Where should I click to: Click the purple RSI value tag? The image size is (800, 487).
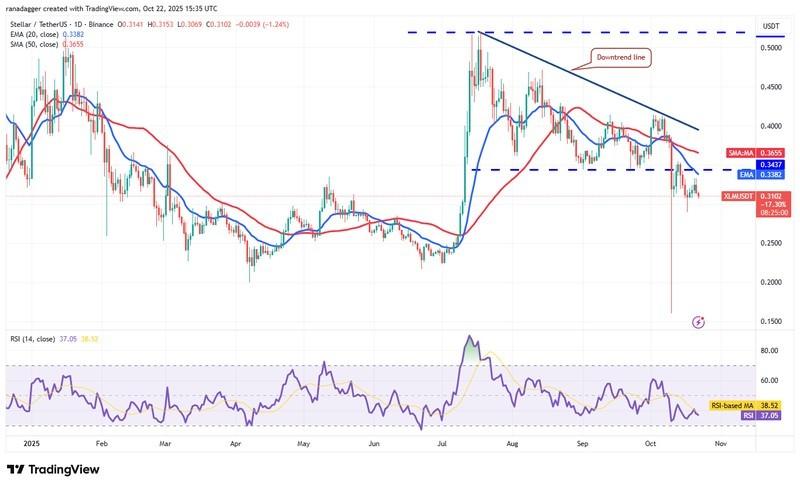pos(746,412)
